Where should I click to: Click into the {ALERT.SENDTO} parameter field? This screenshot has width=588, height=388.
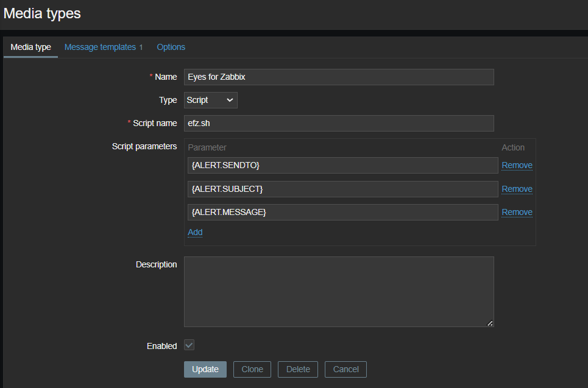click(342, 165)
